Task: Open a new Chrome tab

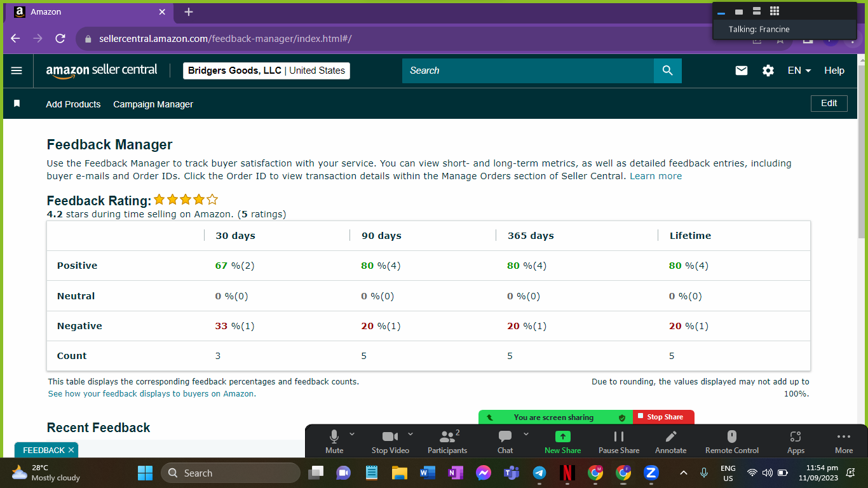Action: 189,12
